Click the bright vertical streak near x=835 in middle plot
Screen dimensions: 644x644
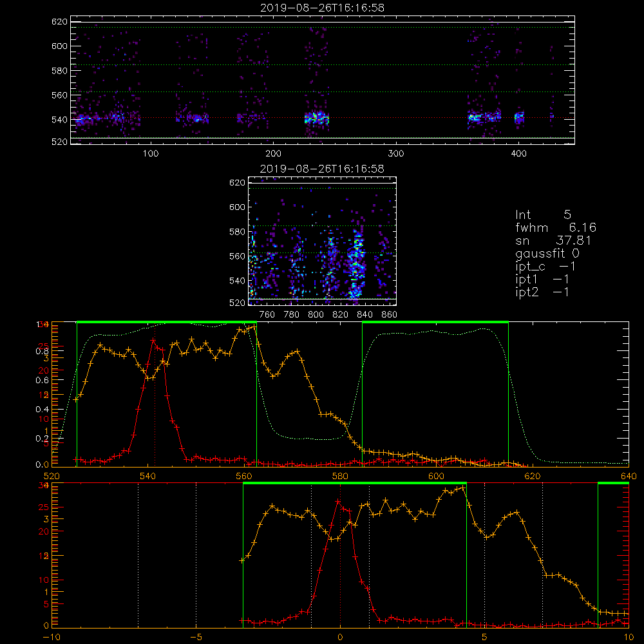[355, 265]
